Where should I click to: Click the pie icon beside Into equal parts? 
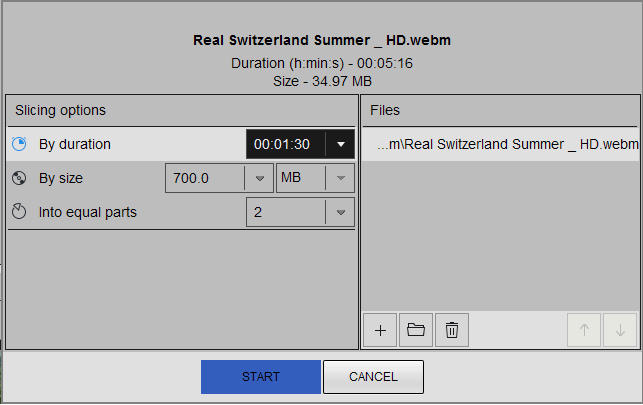19,212
